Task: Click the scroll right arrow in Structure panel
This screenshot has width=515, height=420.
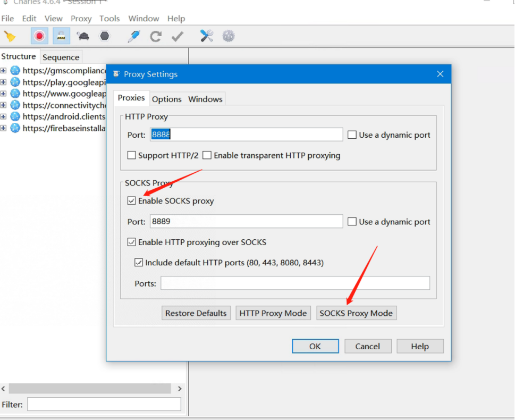Action: coord(180,389)
